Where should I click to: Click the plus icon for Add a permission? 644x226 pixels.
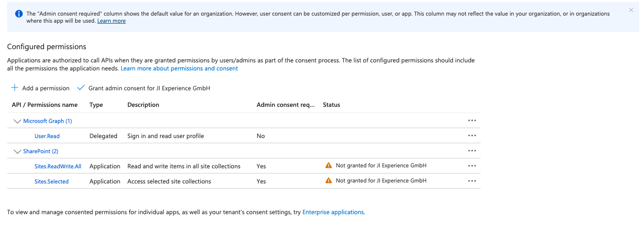15,88
